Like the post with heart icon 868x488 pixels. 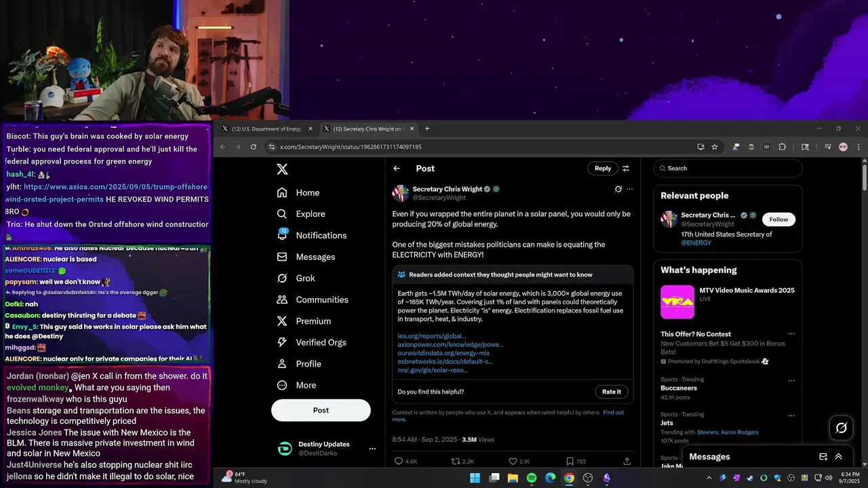pos(513,461)
